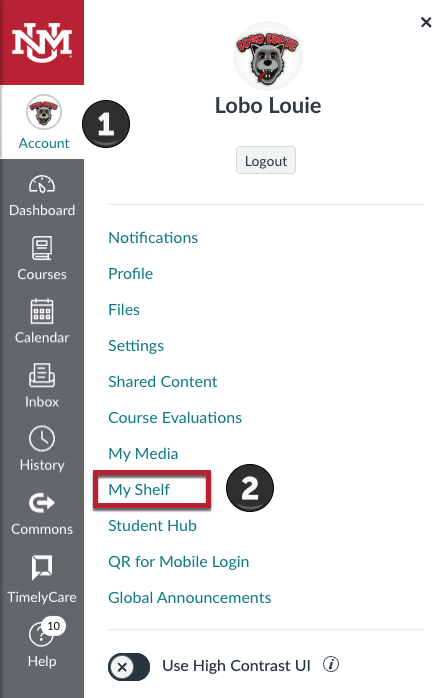Open the TimelyCare icon in sidebar
This screenshot has width=447, height=698.
[42, 568]
